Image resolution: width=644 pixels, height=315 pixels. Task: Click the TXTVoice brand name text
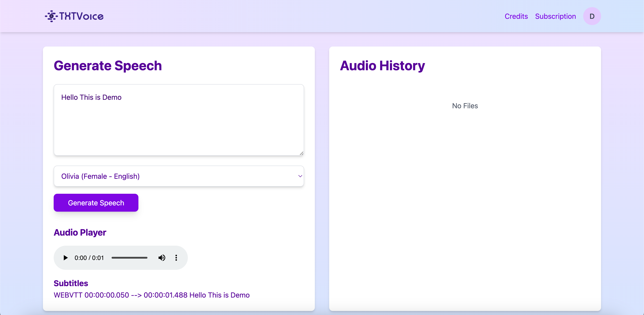81,16
